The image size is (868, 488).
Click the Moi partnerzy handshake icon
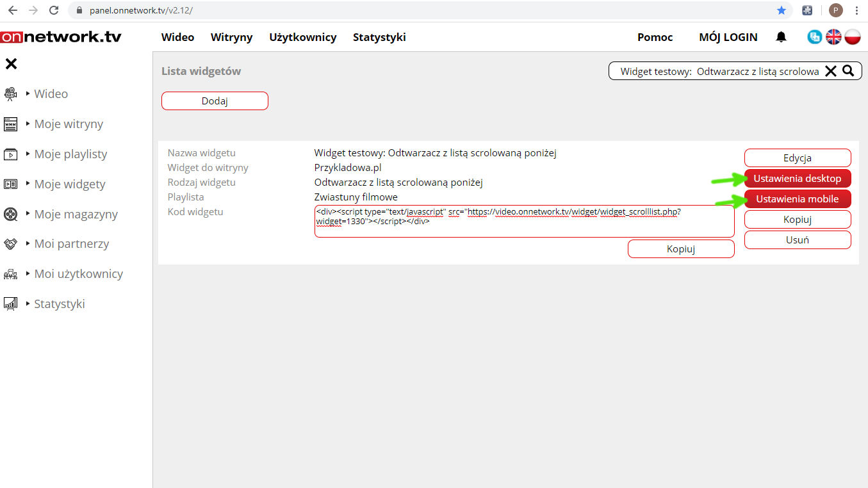(10, 244)
